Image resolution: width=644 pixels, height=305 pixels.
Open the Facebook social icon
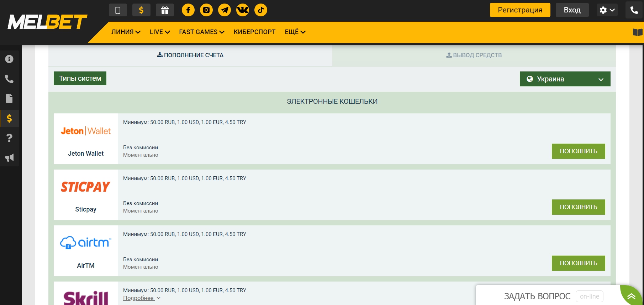point(188,10)
